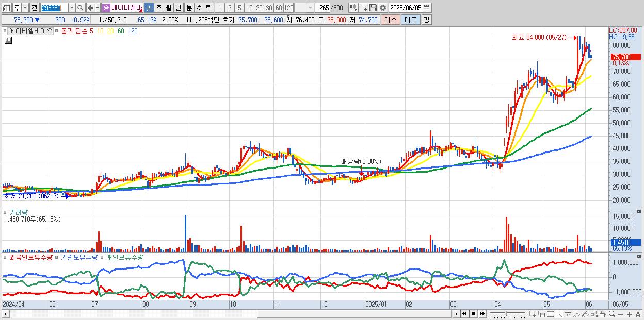Click the stock code field 298380

point(54,8)
